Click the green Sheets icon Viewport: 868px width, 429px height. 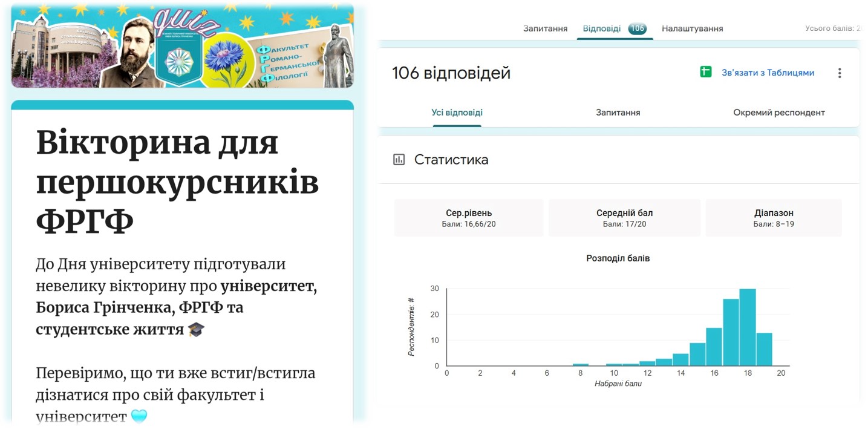(705, 72)
